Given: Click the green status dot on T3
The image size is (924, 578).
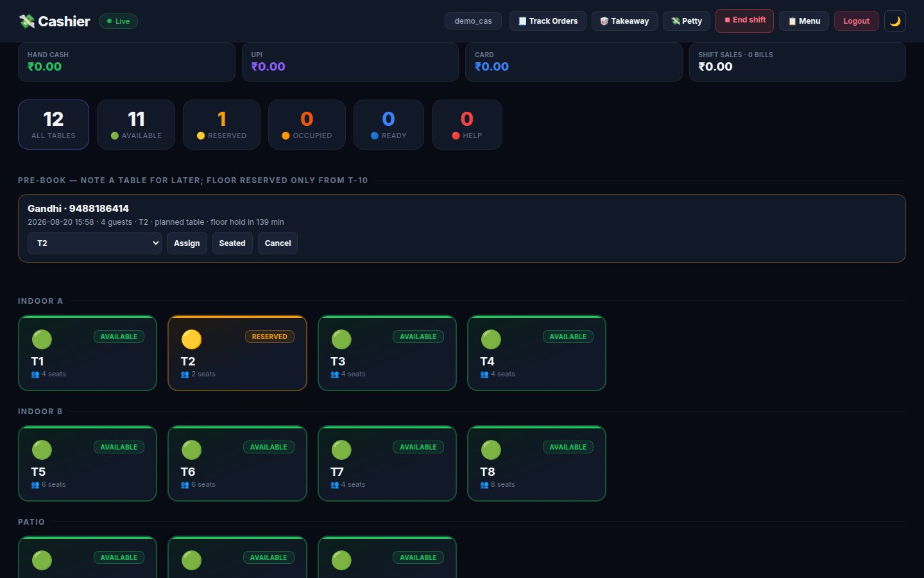Looking at the screenshot, I should [341, 339].
